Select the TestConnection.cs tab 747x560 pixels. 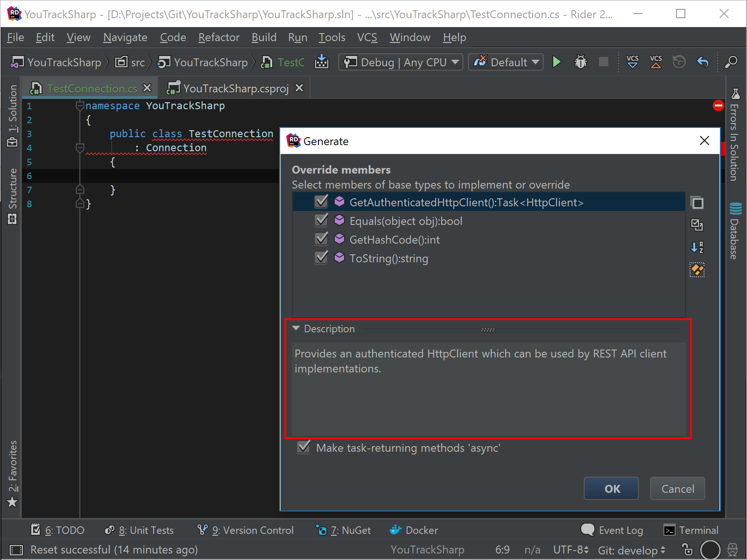click(92, 88)
